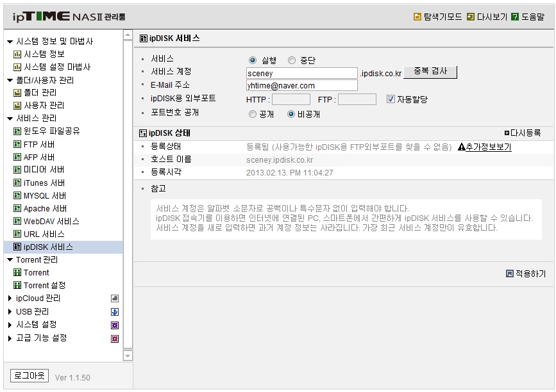Viewport: 556px width, 392px height.
Task: Click the 시스템 설정 purple icon
Action: pos(115,325)
